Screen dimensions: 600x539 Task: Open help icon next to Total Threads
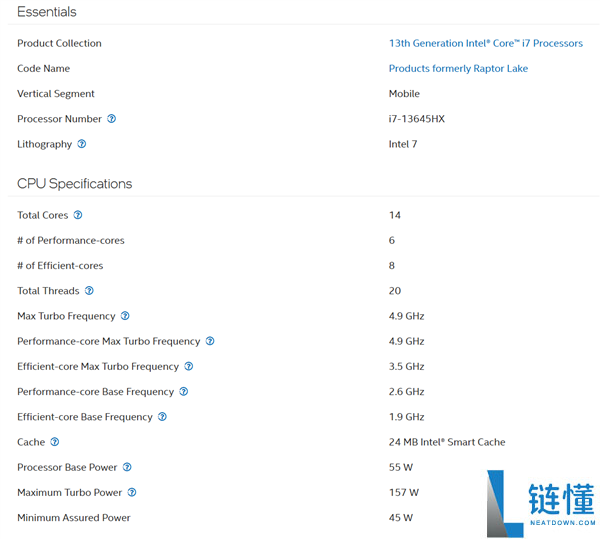[89, 291]
